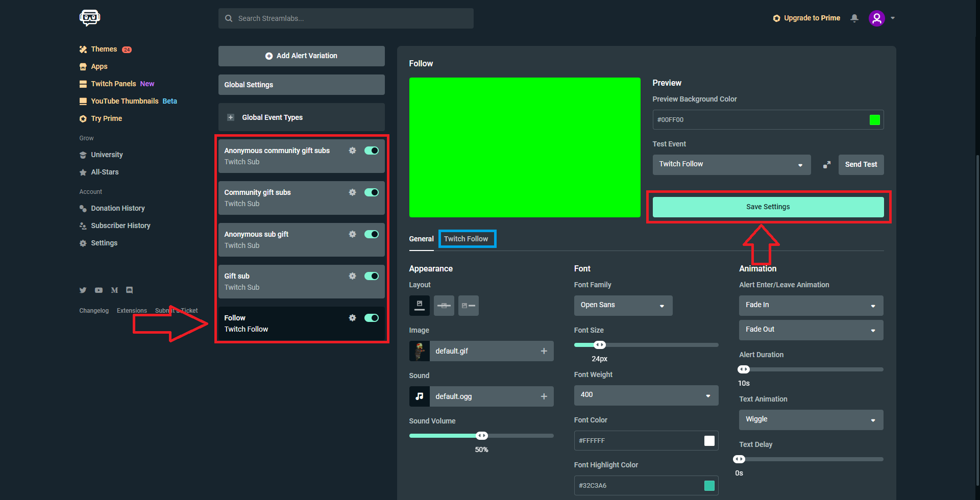Click the preview background green color swatch
This screenshot has height=500, width=980.
(874, 120)
